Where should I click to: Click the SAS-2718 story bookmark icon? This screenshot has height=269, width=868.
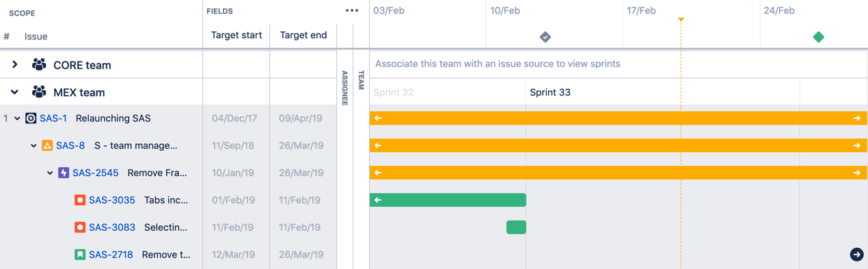80,255
